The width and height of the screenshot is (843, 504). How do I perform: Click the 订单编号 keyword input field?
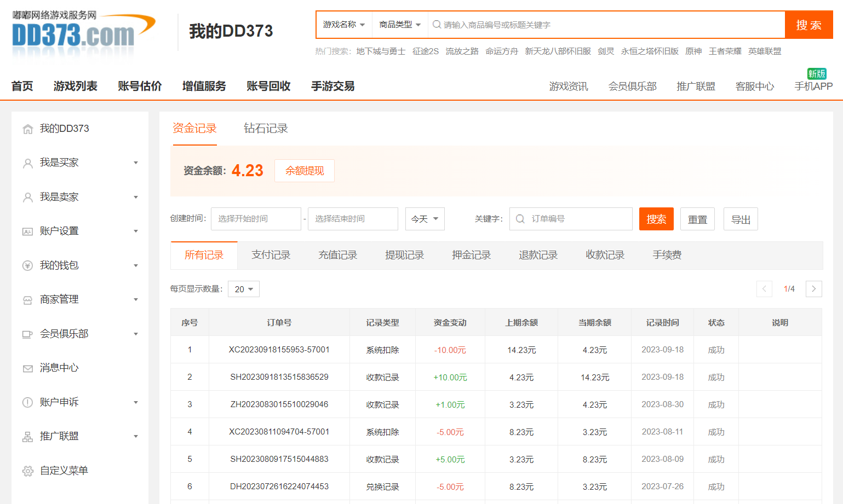tap(578, 219)
